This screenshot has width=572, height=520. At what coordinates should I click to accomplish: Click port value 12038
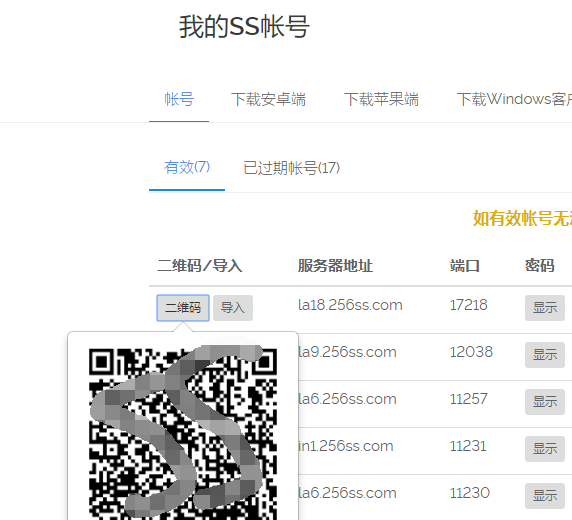[471, 352]
